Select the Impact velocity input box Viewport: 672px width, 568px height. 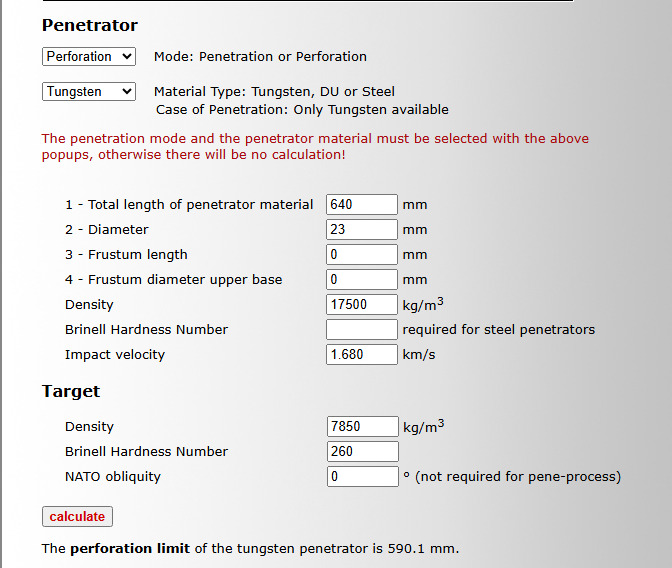pyautogui.click(x=362, y=355)
